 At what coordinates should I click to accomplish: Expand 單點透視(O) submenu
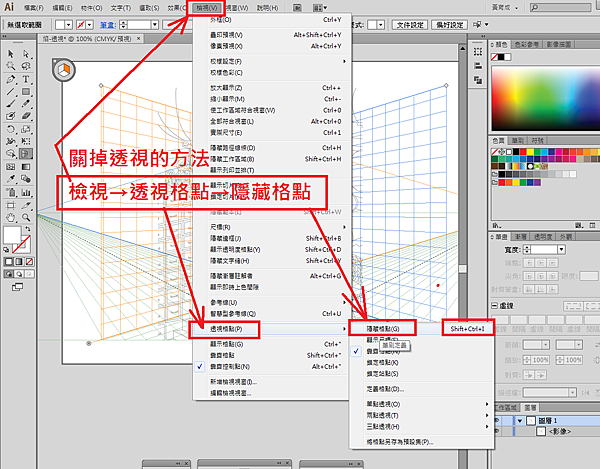(421, 404)
